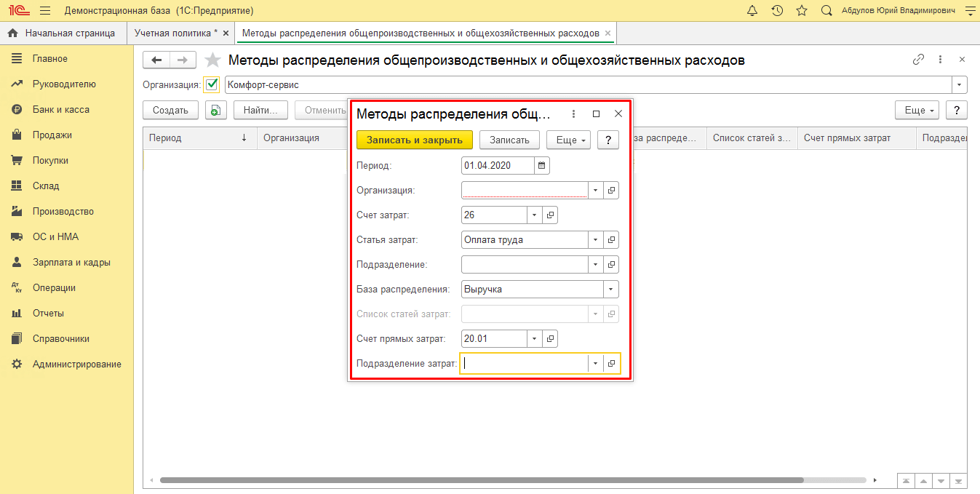Click the horizontal scrollbar of the list
This screenshot has width=980, height=494.
[480, 480]
